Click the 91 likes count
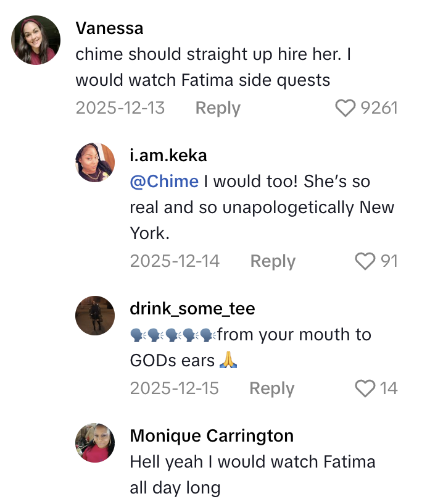Image resolution: width=422 pixels, height=504 pixels. coord(389,261)
